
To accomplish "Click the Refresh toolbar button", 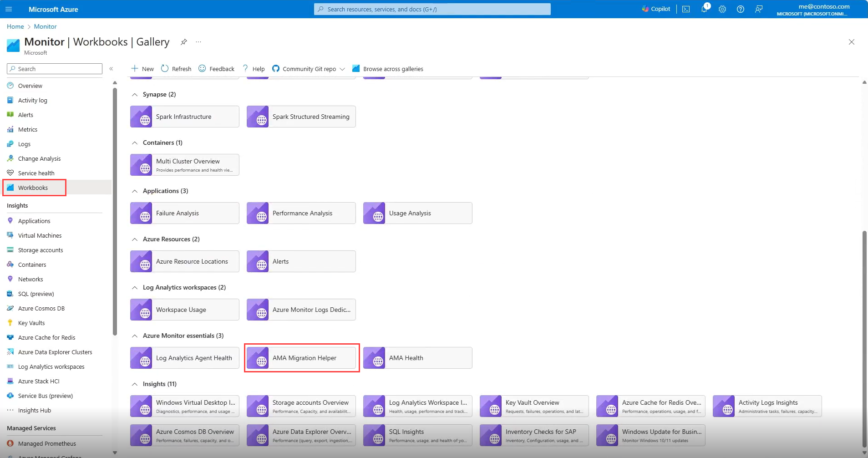I will (176, 69).
